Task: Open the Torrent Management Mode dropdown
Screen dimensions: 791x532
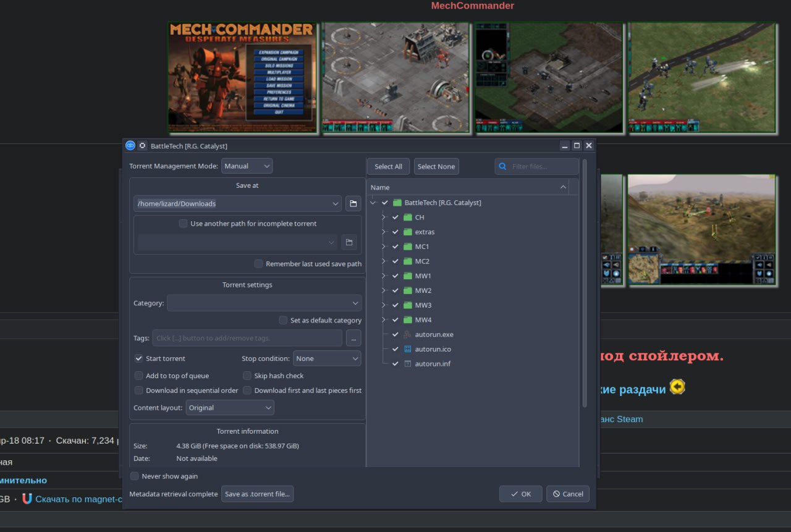Action: tap(247, 166)
